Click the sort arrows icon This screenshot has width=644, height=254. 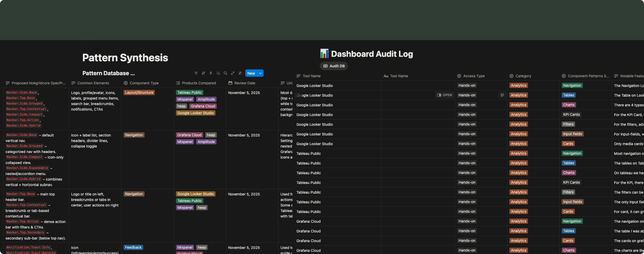[203, 73]
